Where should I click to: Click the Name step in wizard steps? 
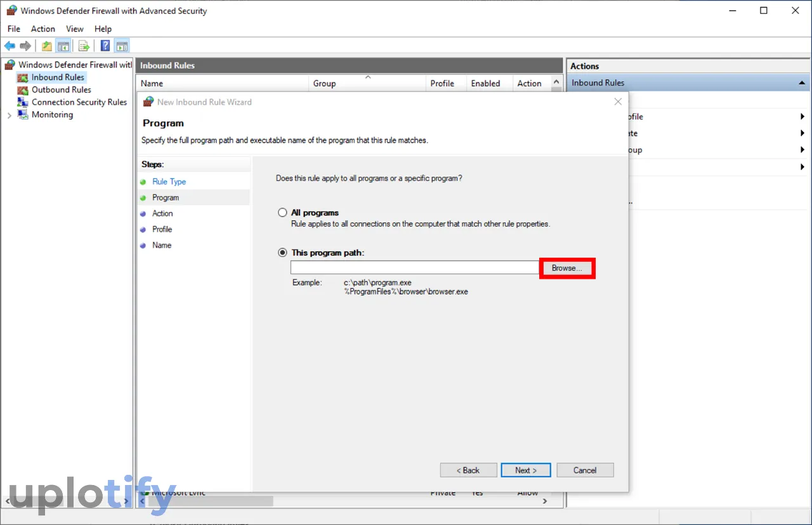[162, 245]
